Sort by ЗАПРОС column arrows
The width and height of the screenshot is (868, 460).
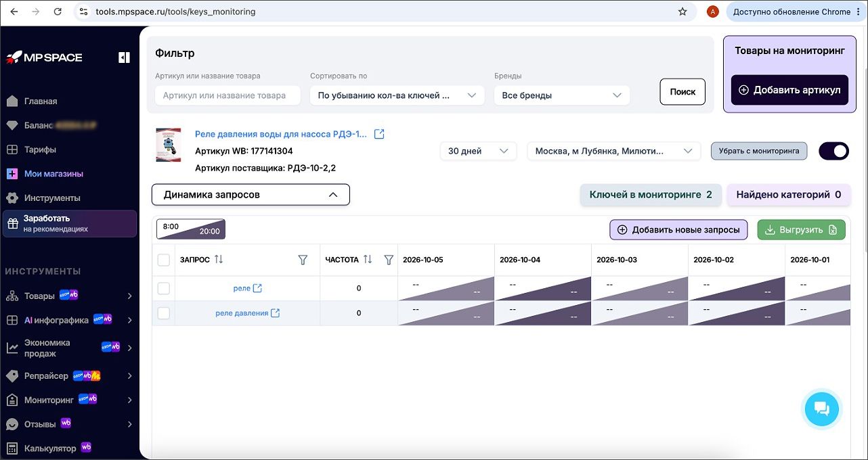219,260
